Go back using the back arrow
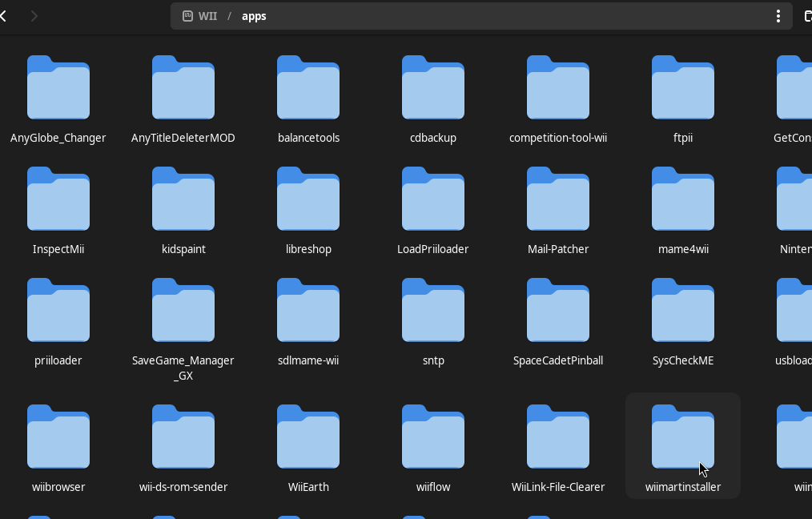Image resolution: width=812 pixels, height=519 pixels. [x=4, y=16]
